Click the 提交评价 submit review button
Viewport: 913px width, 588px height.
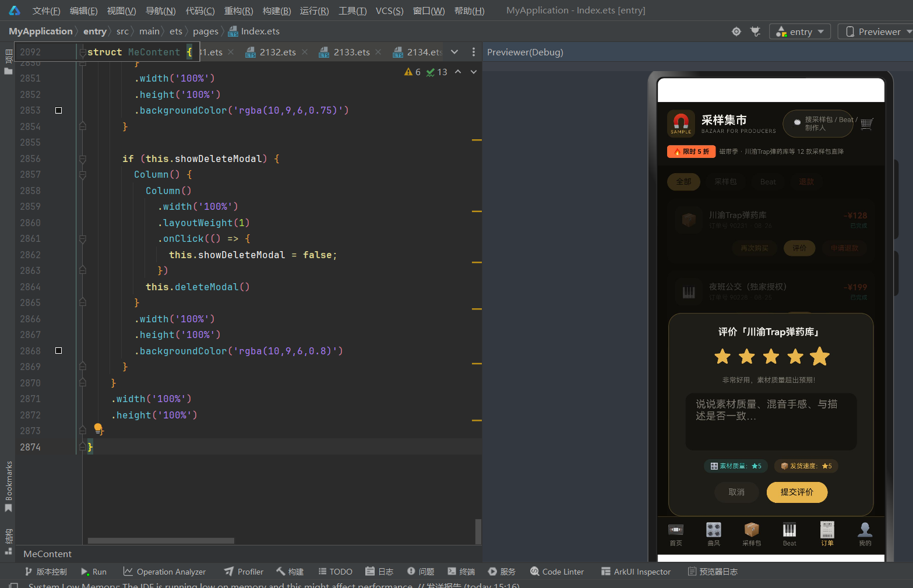point(797,492)
